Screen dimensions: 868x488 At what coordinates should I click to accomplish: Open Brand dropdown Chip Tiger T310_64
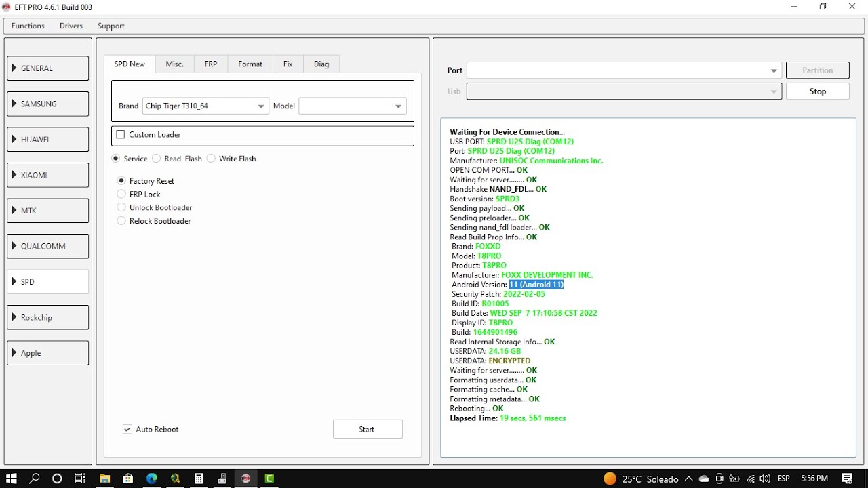tap(205, 106)
